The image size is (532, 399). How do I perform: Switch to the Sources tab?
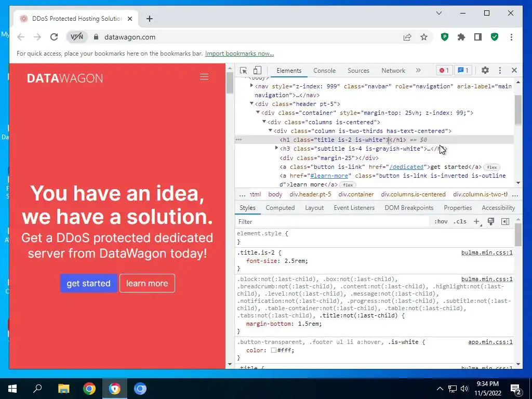(x=358, y=71)
